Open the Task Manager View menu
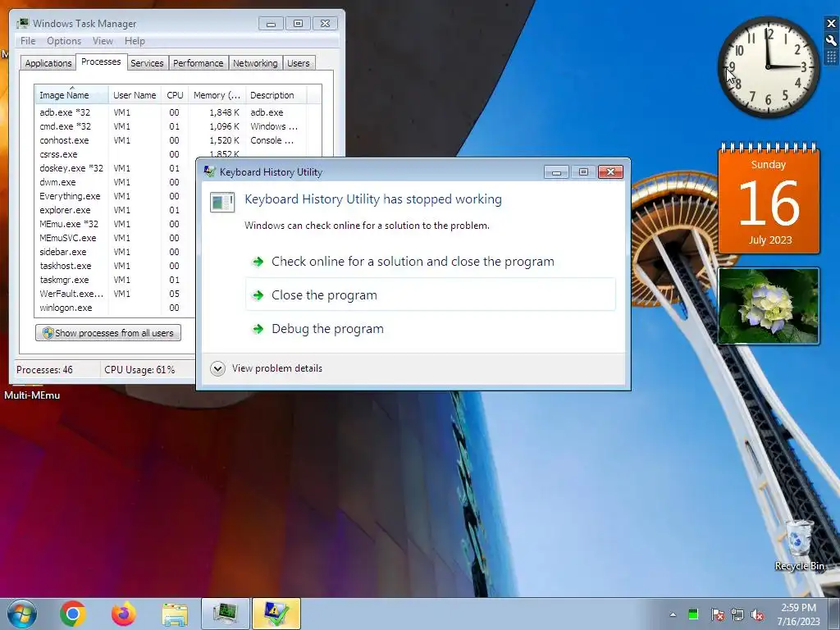Screen dimensions: 840x630 (103, 41)
